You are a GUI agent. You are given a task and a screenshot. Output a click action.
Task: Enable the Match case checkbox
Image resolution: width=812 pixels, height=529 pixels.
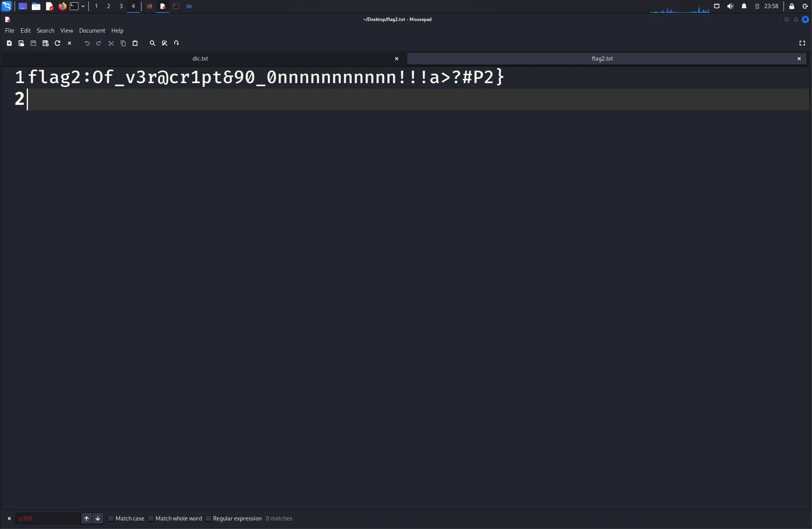click(111, 519)
